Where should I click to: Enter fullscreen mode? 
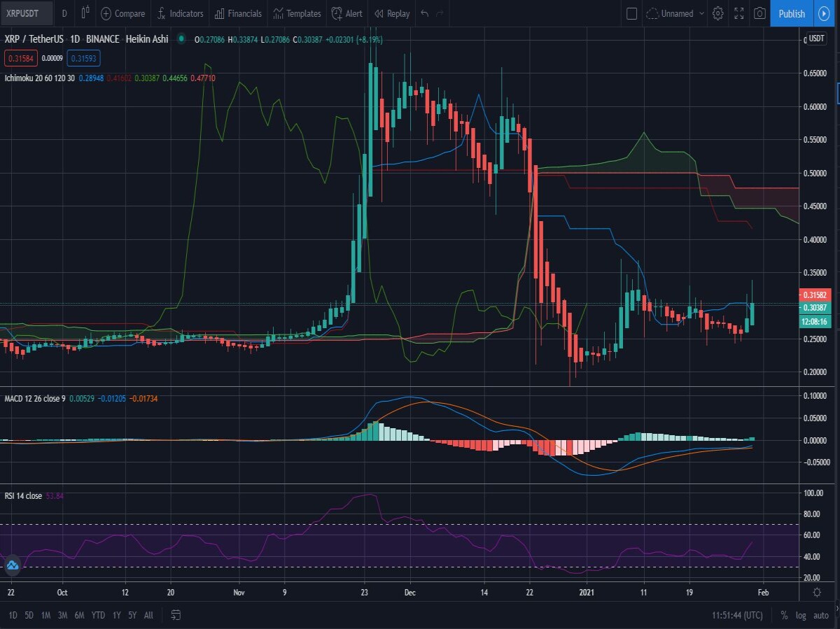tap(738, 13)
